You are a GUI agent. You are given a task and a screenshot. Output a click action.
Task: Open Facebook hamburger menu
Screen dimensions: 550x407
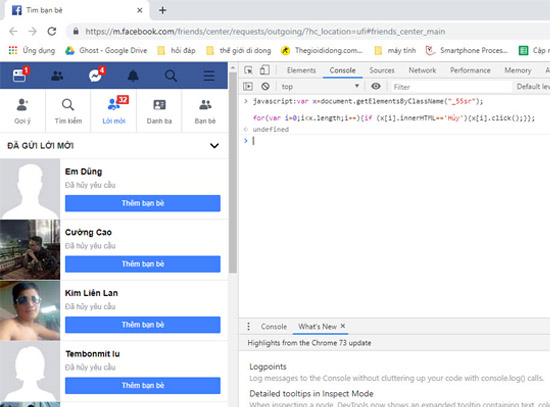point(209,75)
